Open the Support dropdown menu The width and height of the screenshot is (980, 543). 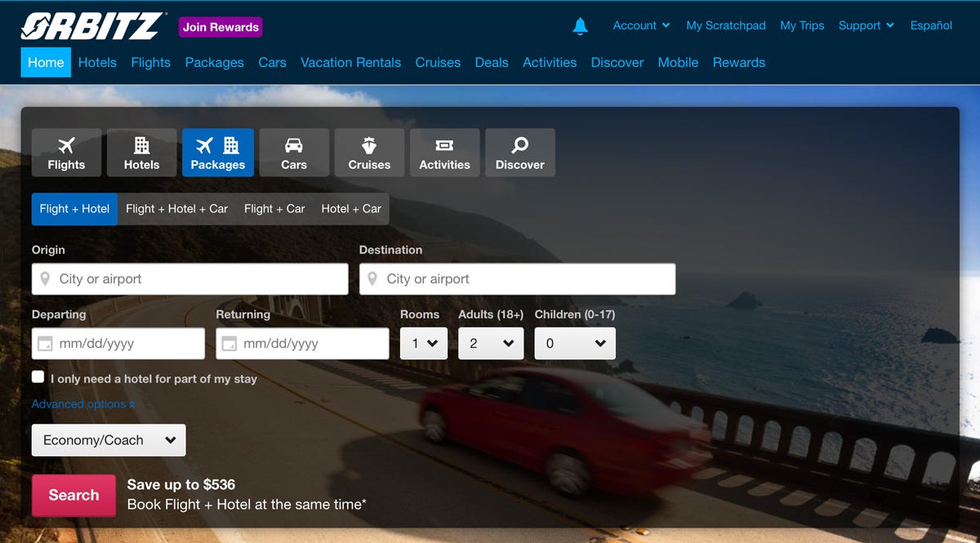tap(866, 25)
